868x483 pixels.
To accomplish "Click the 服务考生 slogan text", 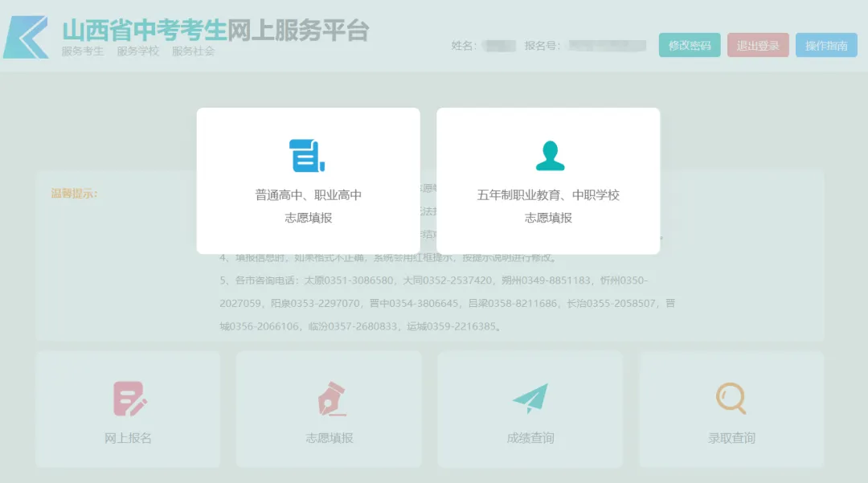I will point(83,51).
